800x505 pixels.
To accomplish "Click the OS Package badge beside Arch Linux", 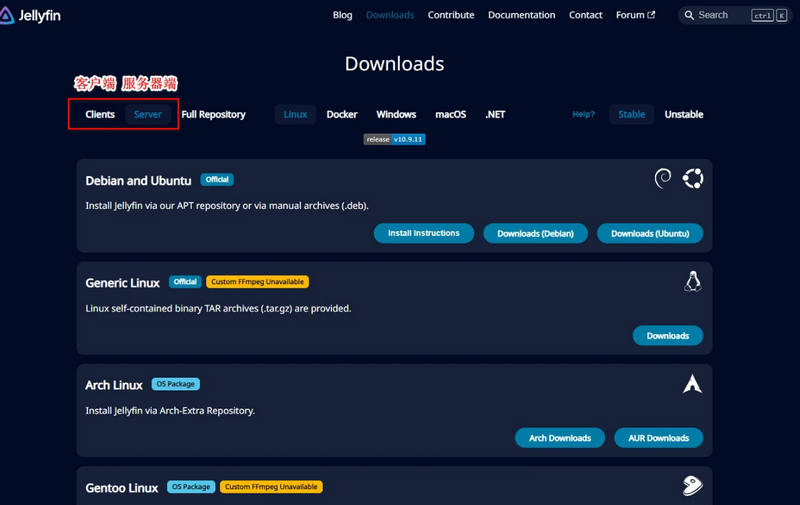I will (x=176, y=384).
